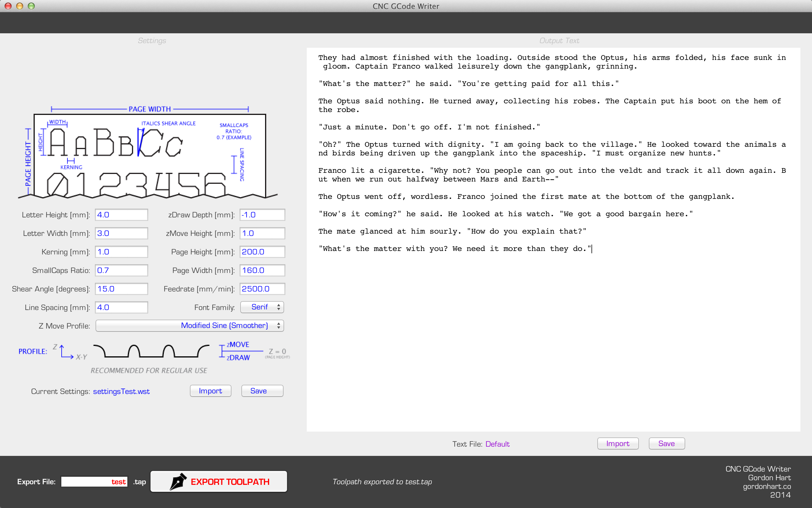Viewport: 812px width, 508px height.
Task: Click settingsTest.wst current settings link
Action: (x=121, y=391)
